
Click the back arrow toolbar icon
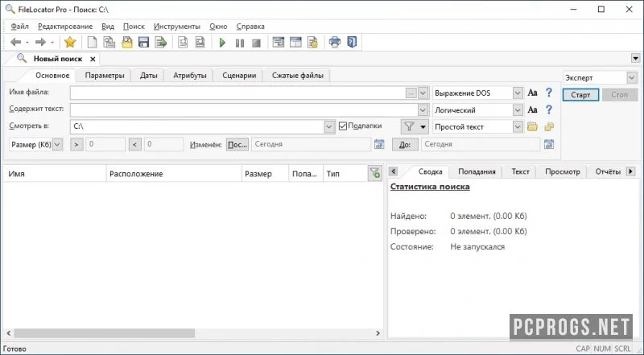[15, 43]
